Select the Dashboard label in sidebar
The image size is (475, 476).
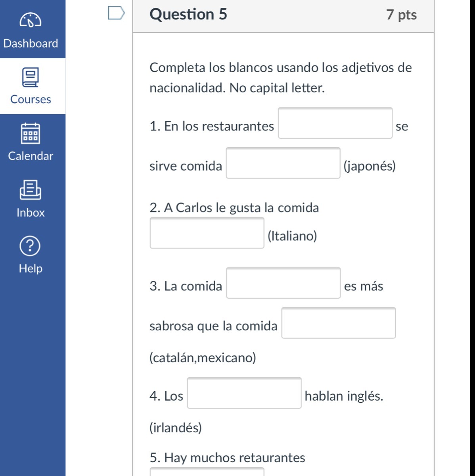(x=31, y=43)
